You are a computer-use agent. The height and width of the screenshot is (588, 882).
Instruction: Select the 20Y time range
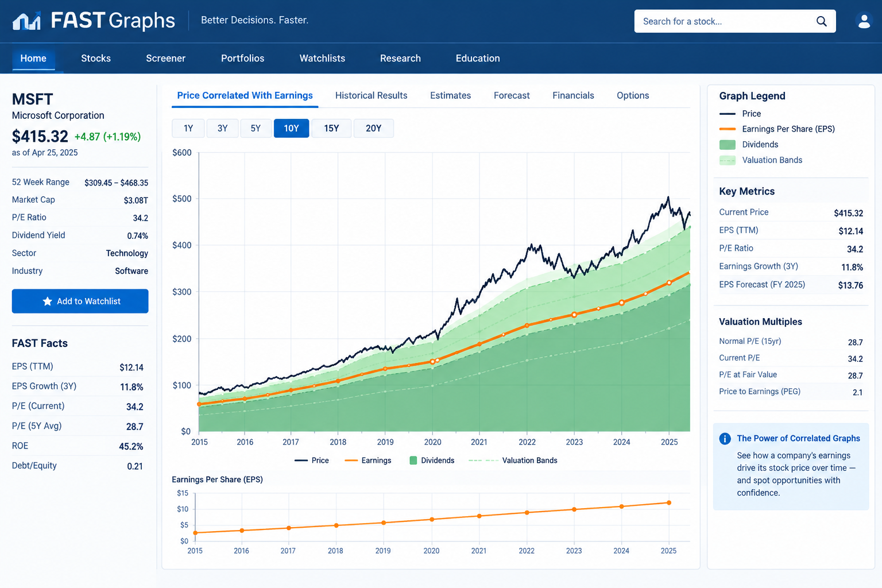pyautogui.click(x=374, y=129)
